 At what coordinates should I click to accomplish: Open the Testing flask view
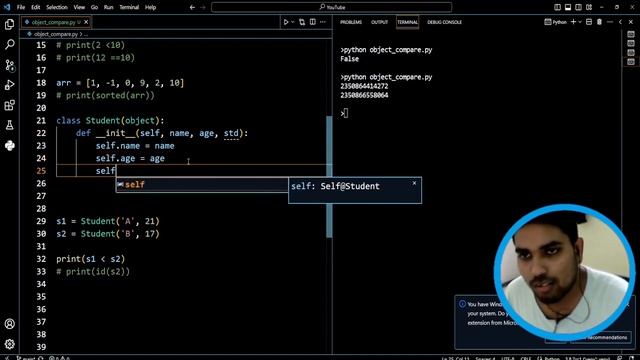tap(9, 125)
